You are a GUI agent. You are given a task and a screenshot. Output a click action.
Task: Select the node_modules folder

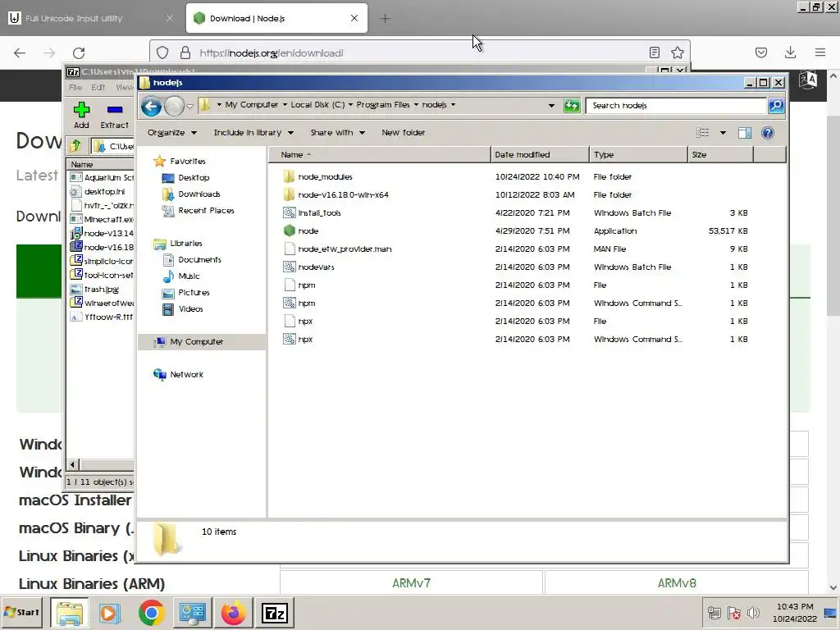(x=317, y=177)
